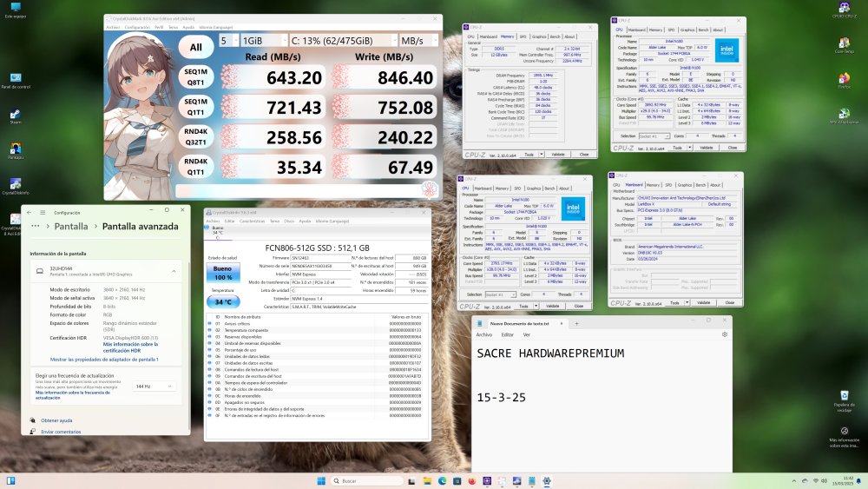The image size is (868, 489).
Task: Click the notification bell in system tray
Action: 859,480
